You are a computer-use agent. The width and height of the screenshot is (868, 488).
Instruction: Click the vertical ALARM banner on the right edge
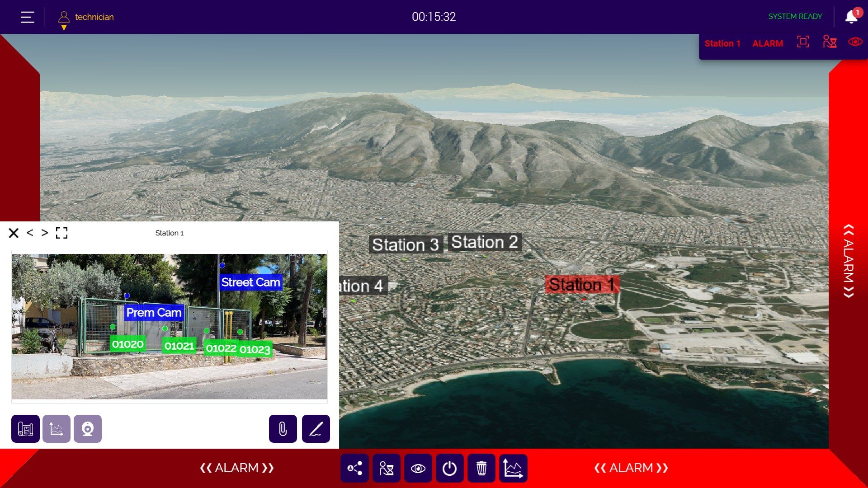[x=849, y=261]
